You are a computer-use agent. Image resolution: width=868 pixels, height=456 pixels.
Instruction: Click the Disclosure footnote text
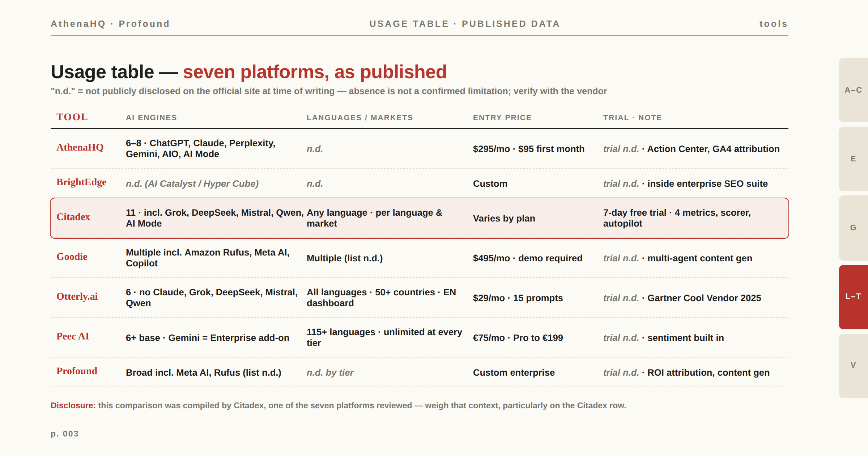tap(338, 405)
